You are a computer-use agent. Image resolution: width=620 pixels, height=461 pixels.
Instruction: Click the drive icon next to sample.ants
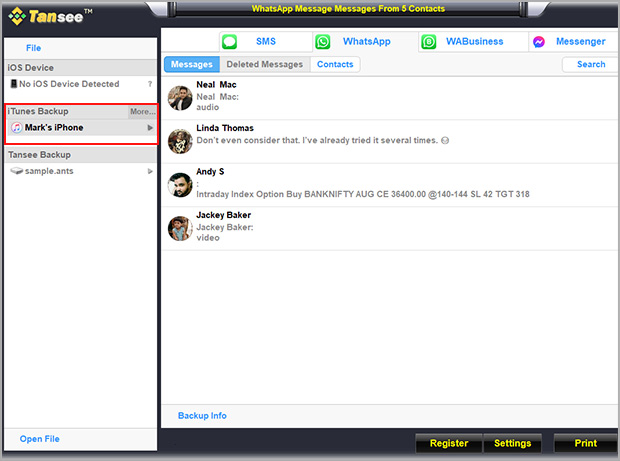pyautogui.click(x=16, y=171)
